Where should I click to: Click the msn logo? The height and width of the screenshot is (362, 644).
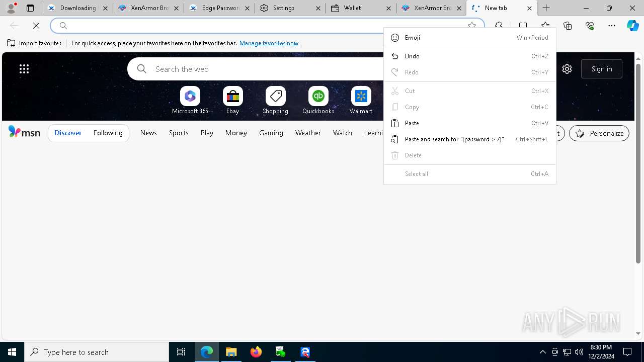24,132
